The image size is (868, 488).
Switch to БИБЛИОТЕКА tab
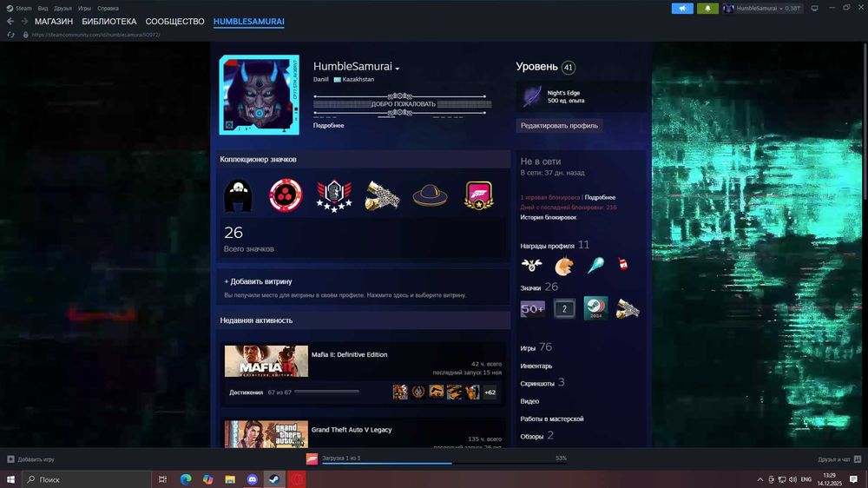point(109,22)
